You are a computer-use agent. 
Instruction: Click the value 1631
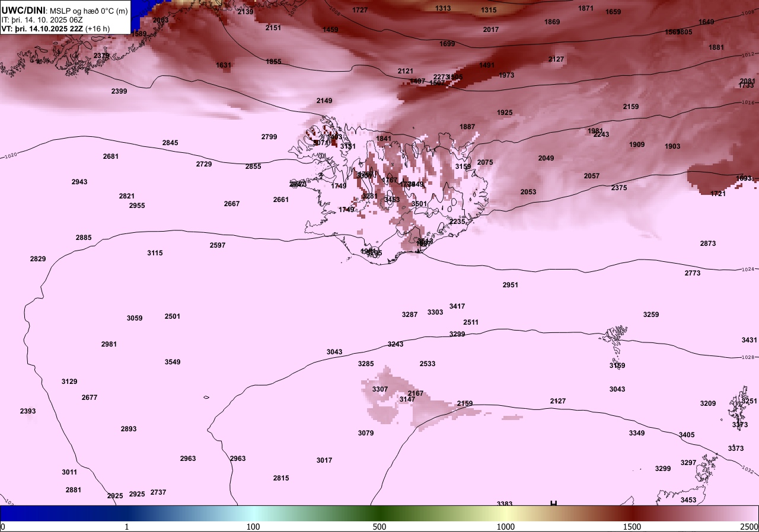coord(224,65)
